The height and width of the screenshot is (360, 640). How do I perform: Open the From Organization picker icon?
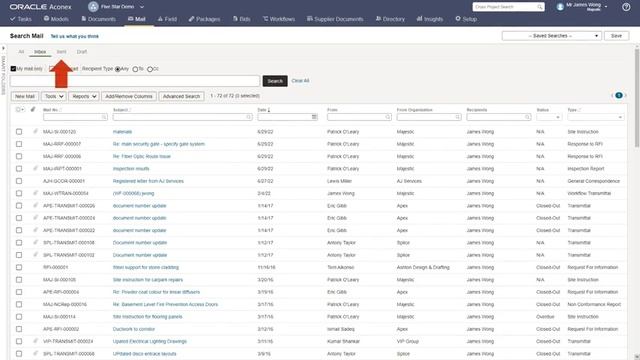click(x=457, y=117)
